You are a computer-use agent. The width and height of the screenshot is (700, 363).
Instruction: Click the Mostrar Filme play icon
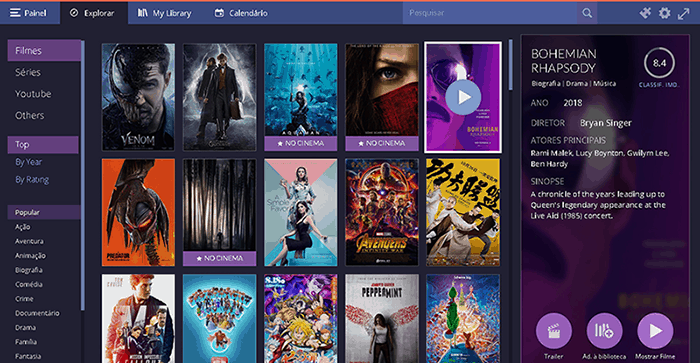[x=655, y=331]
